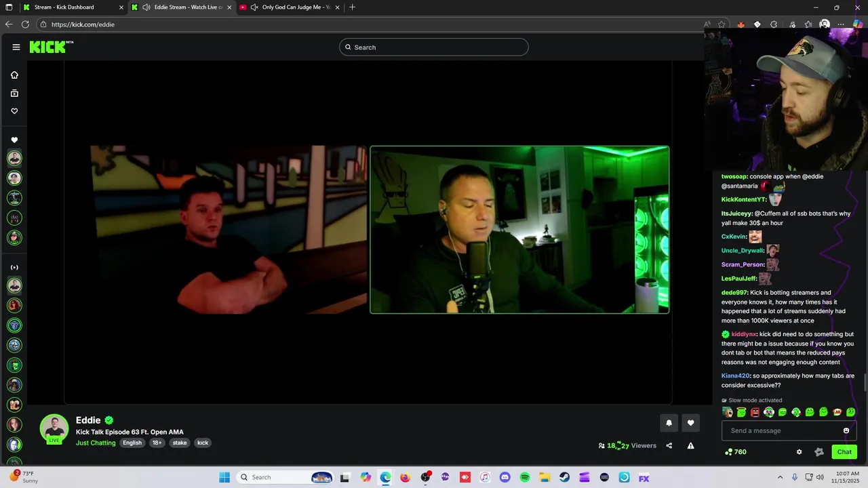Image resolution: width=868 pixels, height=488 pixels.
Task: Open Windows Start menu
Action: pos(224,477)
